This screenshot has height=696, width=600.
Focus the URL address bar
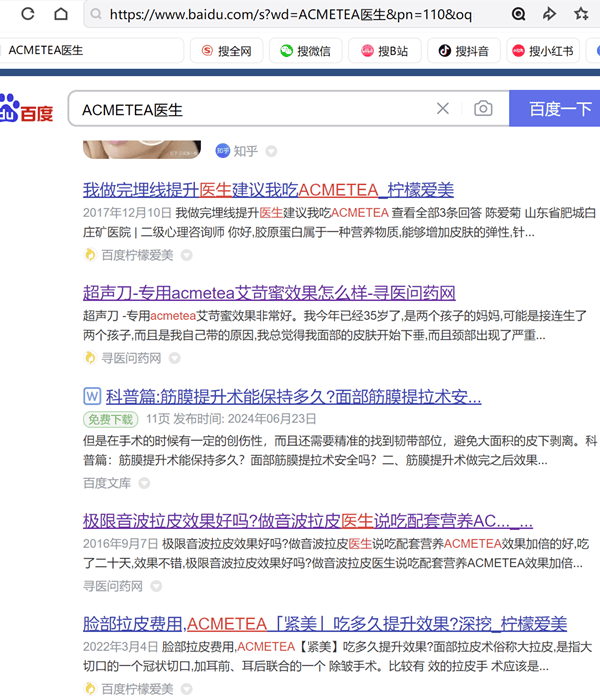click(291, 15)
